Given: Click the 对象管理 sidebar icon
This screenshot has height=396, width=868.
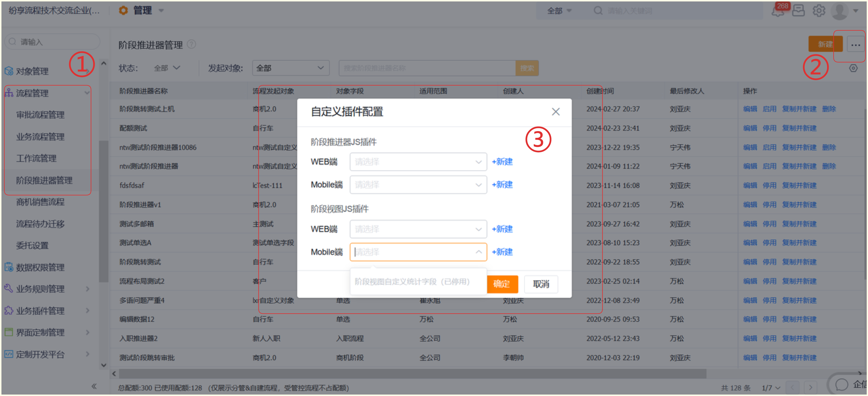Looking at the screenshot, I should 9,71.
